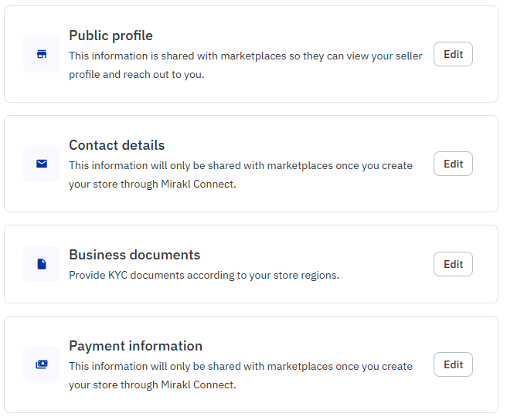Select the Contact details heading

117,145
